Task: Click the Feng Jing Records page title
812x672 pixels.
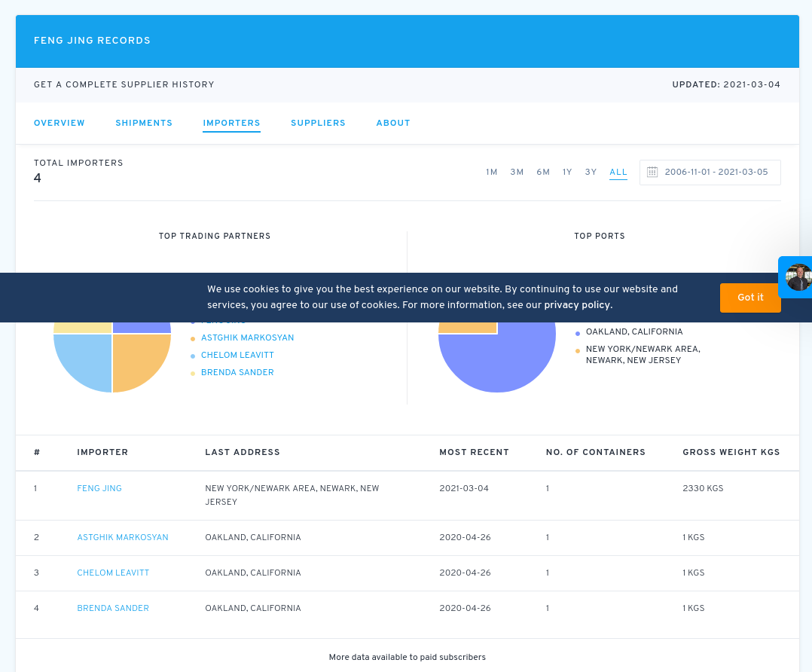Action: 92,41
